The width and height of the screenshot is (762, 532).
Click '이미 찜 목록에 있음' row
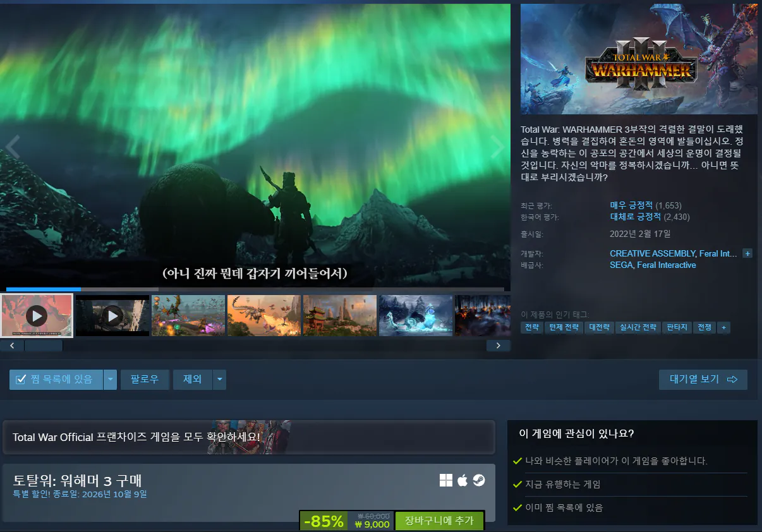(x=631, y=507)
